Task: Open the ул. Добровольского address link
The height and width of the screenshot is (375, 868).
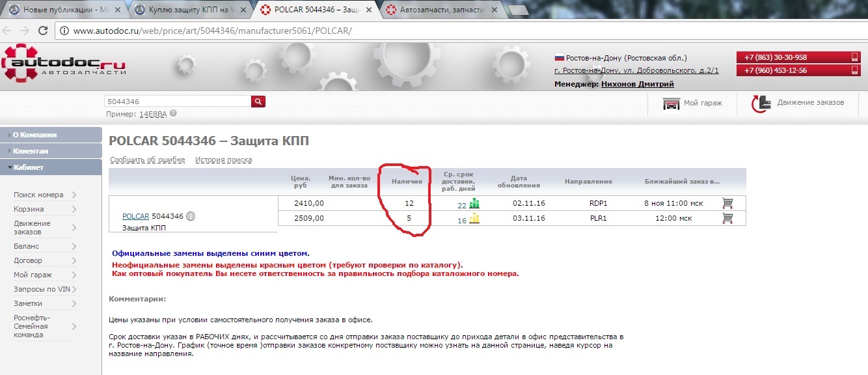Action: coord(636,70)
